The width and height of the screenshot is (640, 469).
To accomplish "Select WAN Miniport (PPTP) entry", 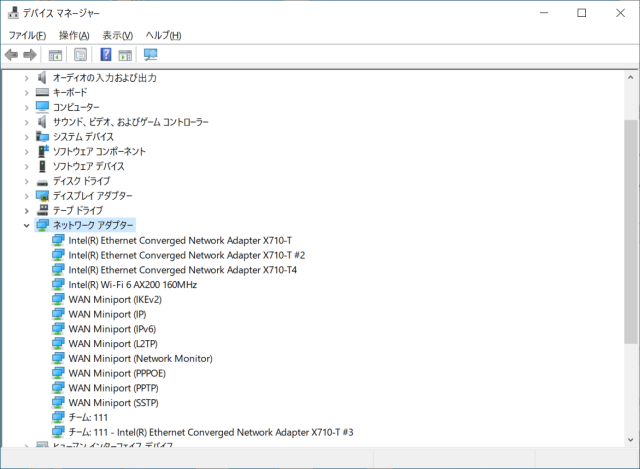I will click(x=113, y=388).
